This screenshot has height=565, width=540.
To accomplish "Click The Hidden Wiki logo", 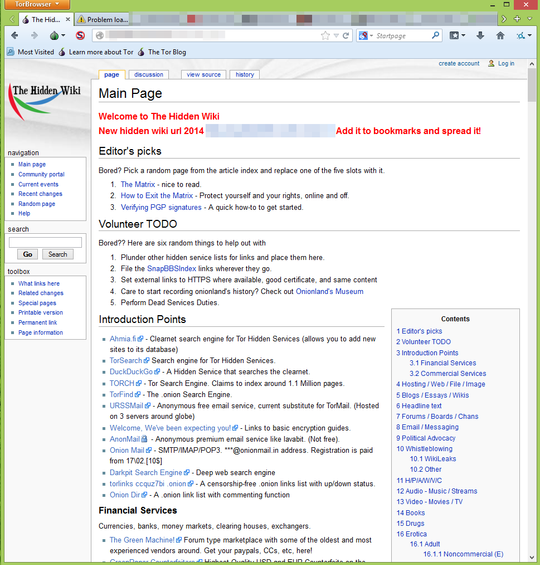I will pyautogui.click(x=45, y=102).
